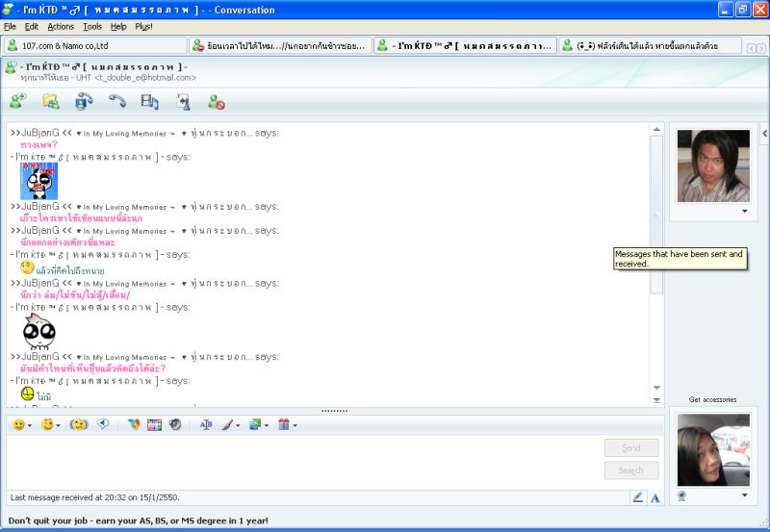Open the Actions menu

pos(61,27)
